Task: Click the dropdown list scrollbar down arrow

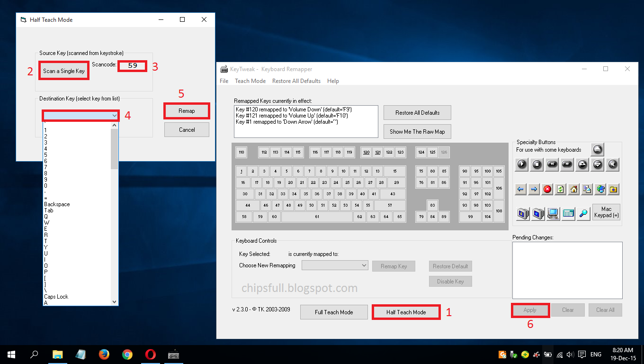Action: pos(114,301)
